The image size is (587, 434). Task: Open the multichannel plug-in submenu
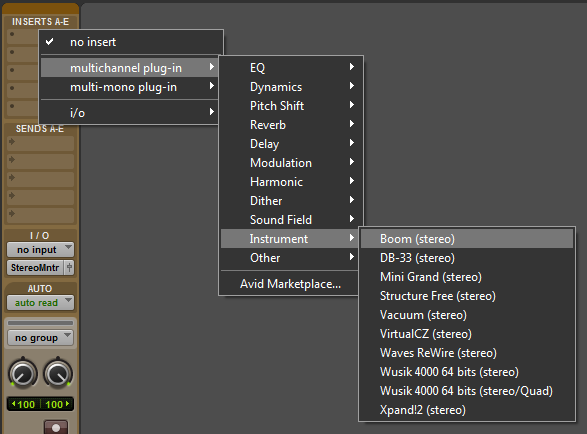click(129, 68)
